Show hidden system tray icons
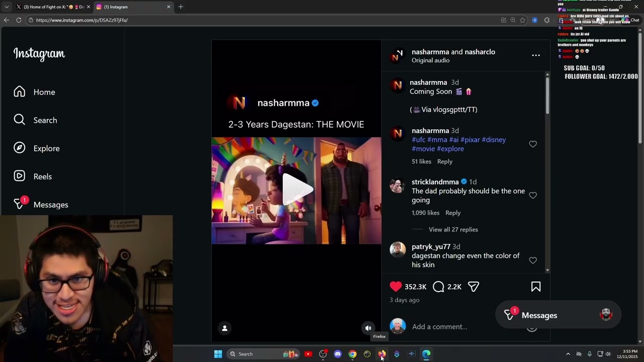The width and height of the screenshot is (644, 362). 568,354
